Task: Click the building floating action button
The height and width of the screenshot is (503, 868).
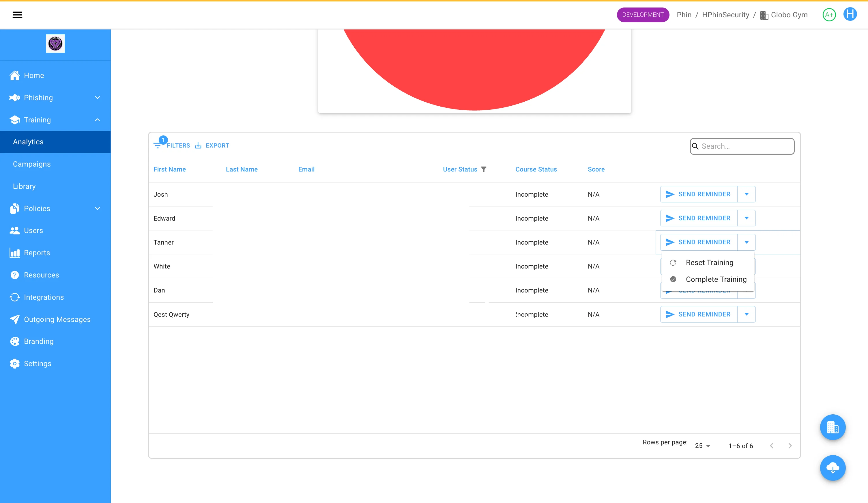Action: 833,427
